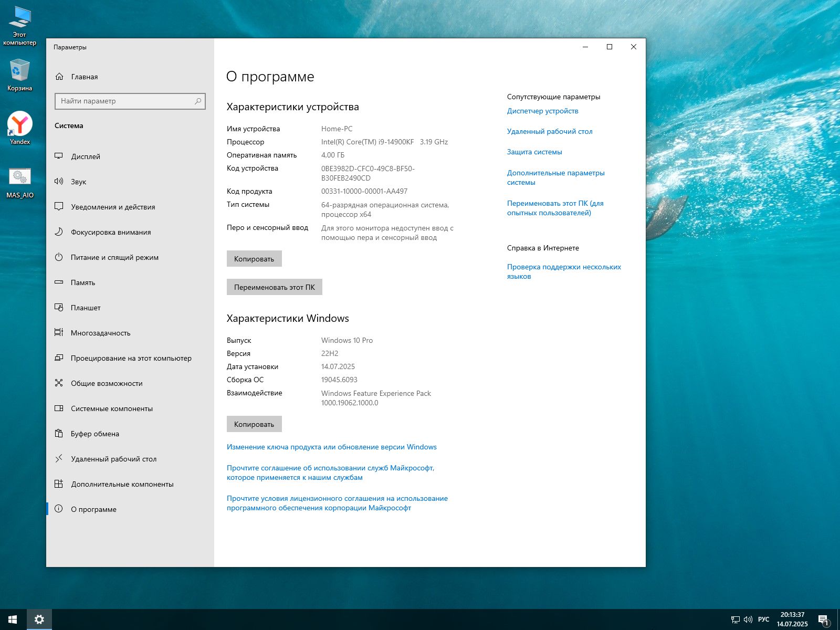Select Многозадачность in the sidebar
The image size is (840, 630).
130,333
